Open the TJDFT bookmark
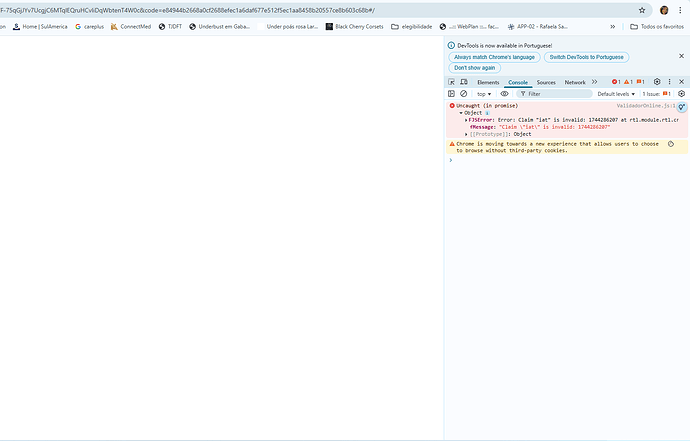The height and width of the screenshot is (441, 690). (x=170, y=27)
